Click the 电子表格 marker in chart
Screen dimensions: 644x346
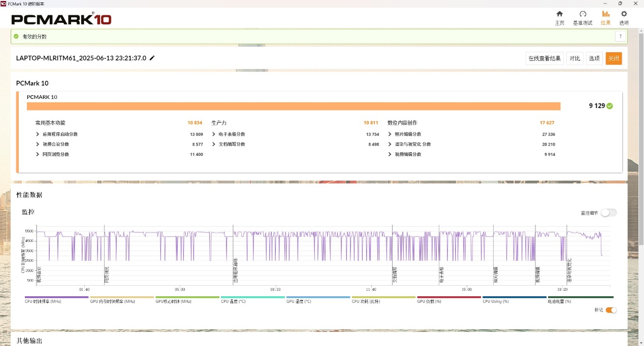[x=441, y=274]
